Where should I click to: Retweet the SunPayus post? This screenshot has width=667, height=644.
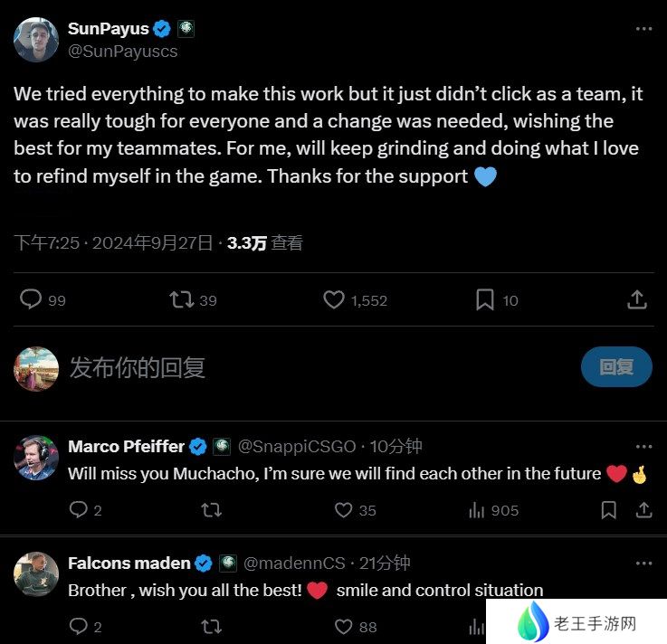click(x=182, y=299)
